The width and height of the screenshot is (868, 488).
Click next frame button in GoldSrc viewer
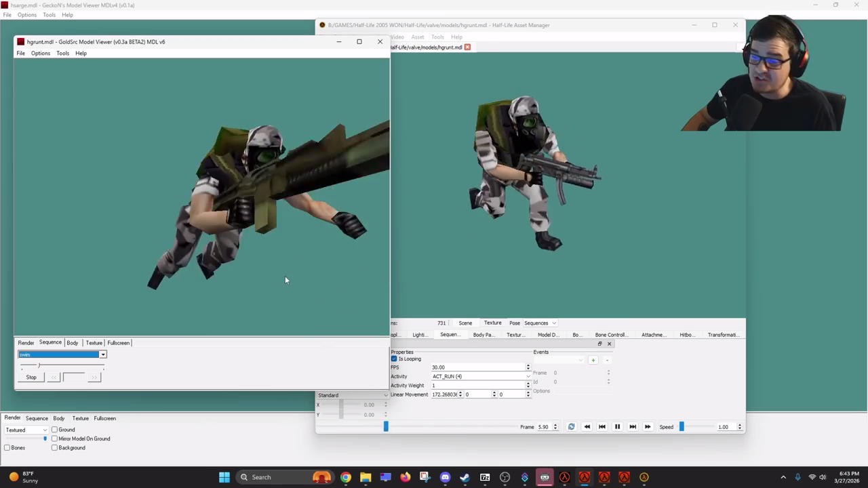(94, 378)
